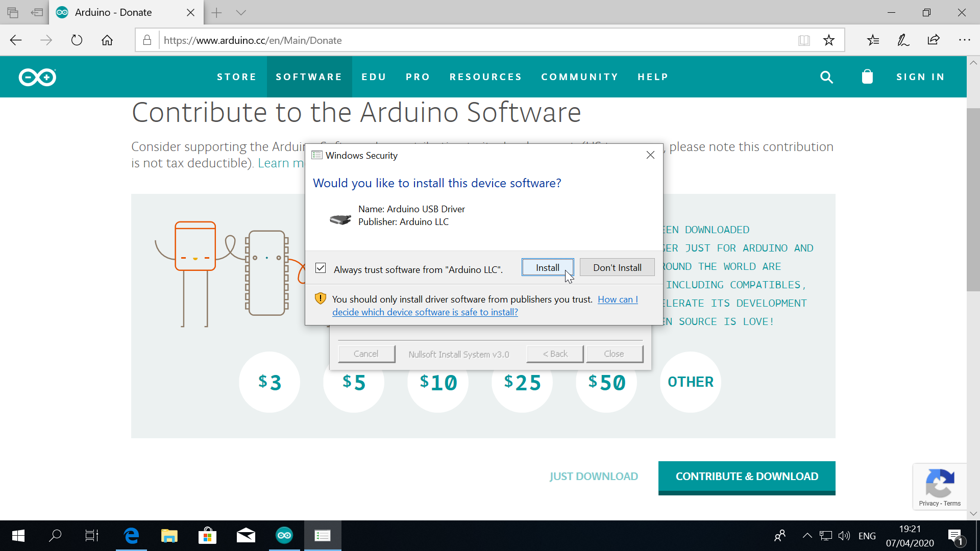The width and height of the screenshot is (980, 551).
Task: Click the Learn more link
Action: click(x=281, y=163)
